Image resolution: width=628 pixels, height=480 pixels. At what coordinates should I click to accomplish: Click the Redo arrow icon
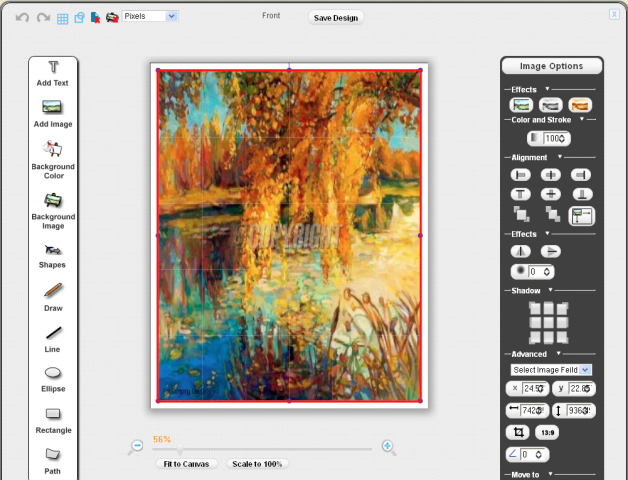pos(43,18)
